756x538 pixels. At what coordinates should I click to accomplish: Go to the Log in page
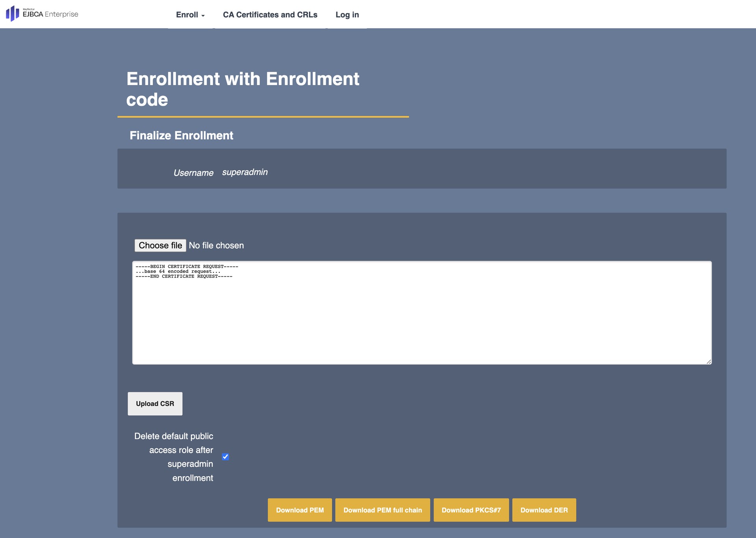tap(347, 15)
